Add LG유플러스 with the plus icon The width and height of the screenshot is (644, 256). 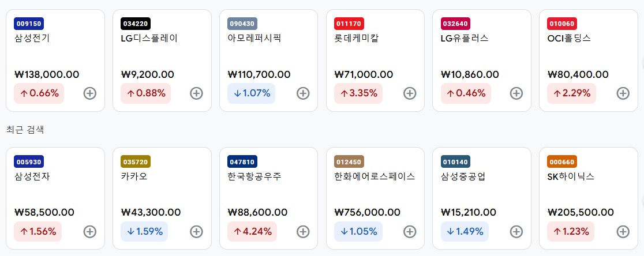tap(516, 93)
